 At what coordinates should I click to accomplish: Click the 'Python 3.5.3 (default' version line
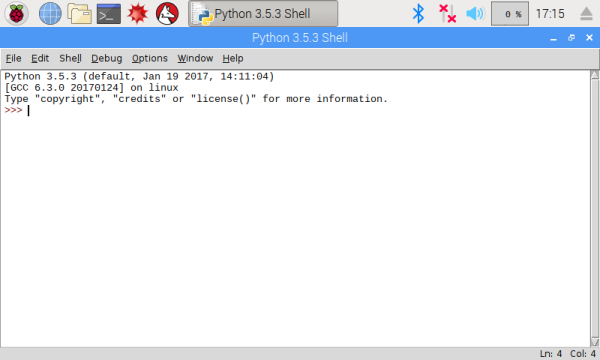[139, 77]
